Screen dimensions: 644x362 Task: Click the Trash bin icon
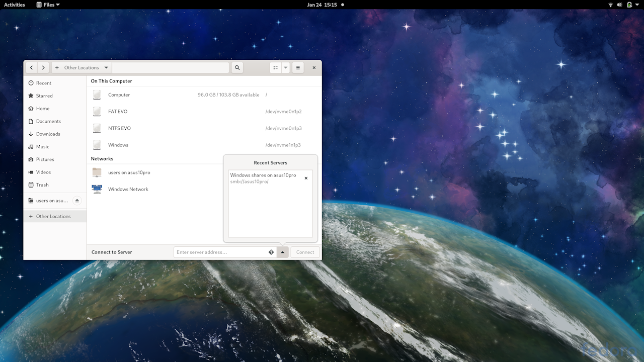31,185
